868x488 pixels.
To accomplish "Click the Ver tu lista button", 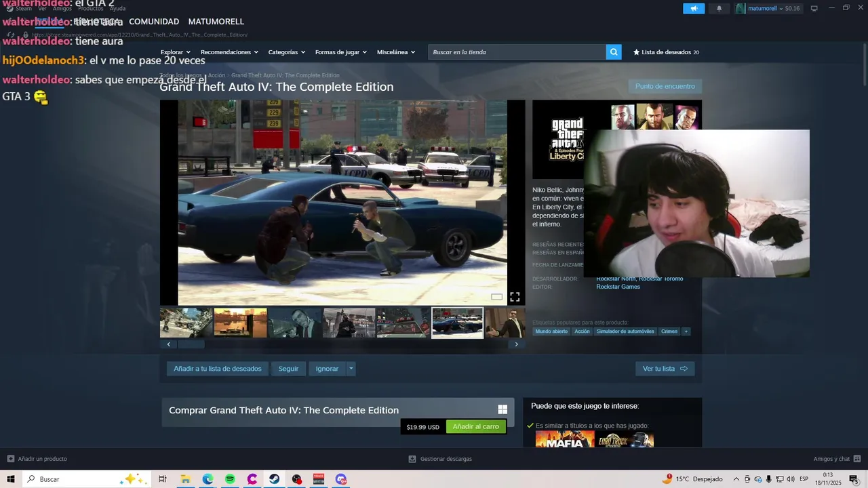I will click(665, 369).
